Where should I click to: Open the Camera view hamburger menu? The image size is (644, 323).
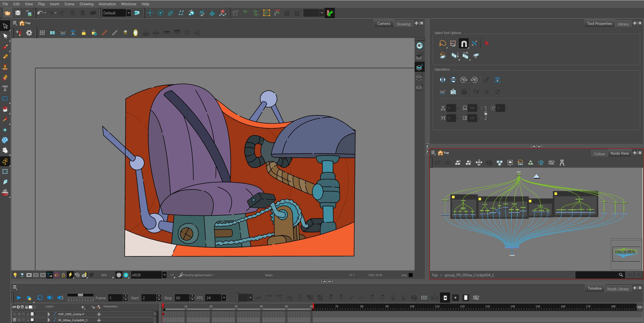click(15, 23)
